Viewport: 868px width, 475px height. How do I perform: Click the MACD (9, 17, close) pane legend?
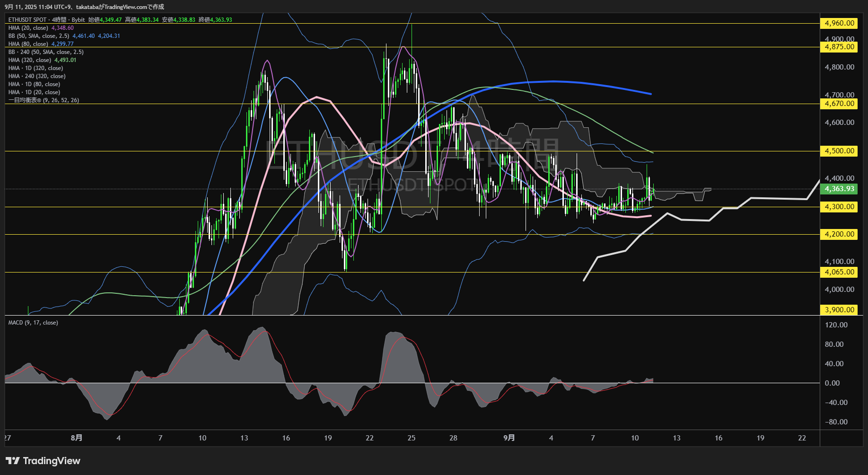pyautogui.click(x=33, y=323)
